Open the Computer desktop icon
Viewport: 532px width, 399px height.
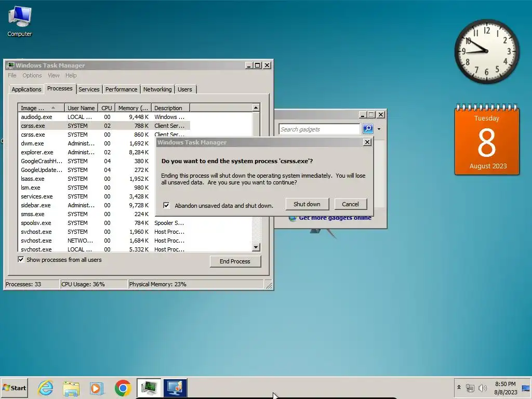(x=20, y=21)
